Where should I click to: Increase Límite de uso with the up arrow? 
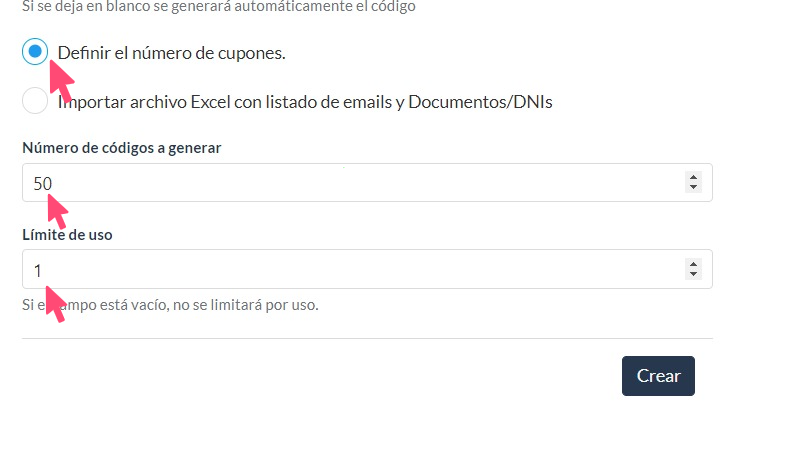point(693,264)
